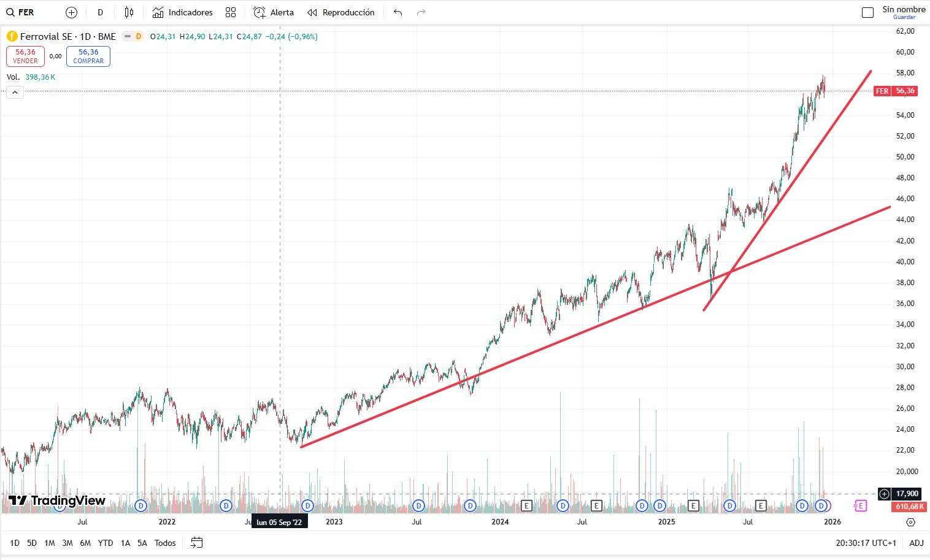
Task: Open the timezone clock 20:30:17 UTC+1
Action: pyautogui.click(x=866, y=543)
